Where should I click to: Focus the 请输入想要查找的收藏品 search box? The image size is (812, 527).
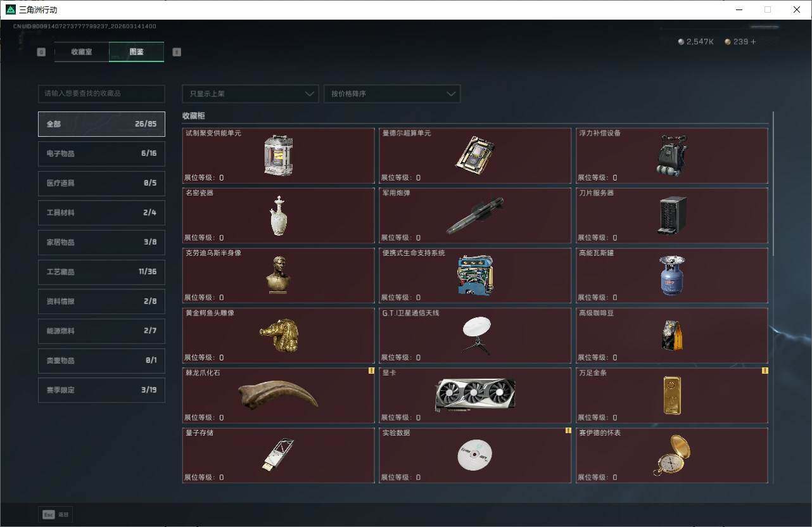tap(101, 94)
